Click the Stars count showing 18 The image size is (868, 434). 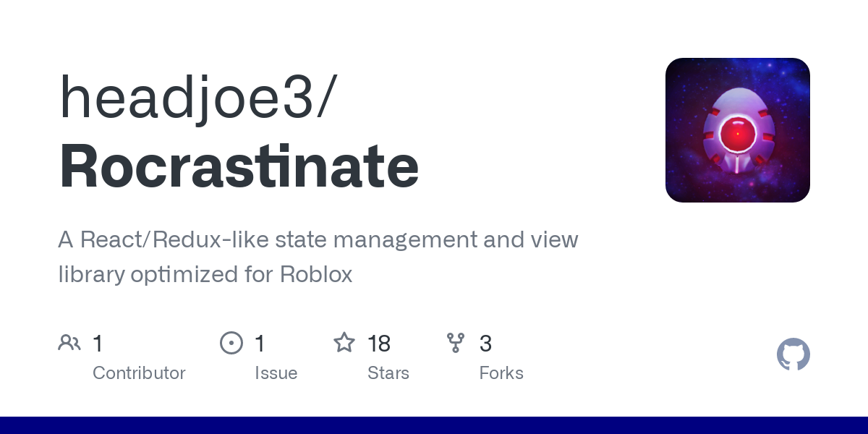[x=379, y=344]
